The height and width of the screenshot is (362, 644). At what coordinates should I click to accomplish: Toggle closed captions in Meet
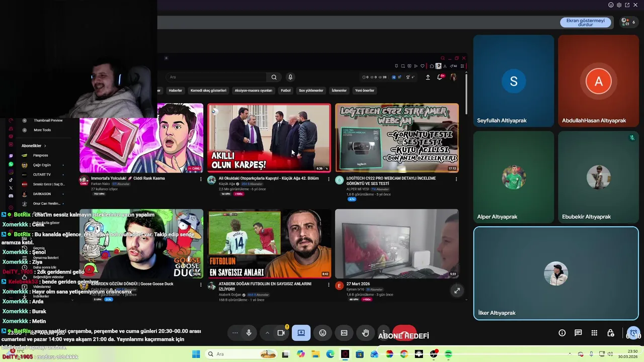[x=344, y=333]
